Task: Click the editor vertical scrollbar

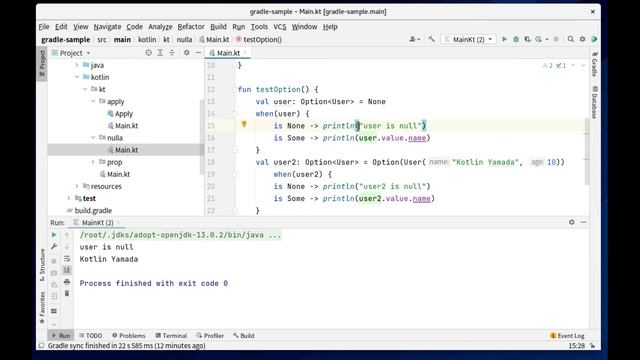Action: pyautogui.click(x=587, y=151)
